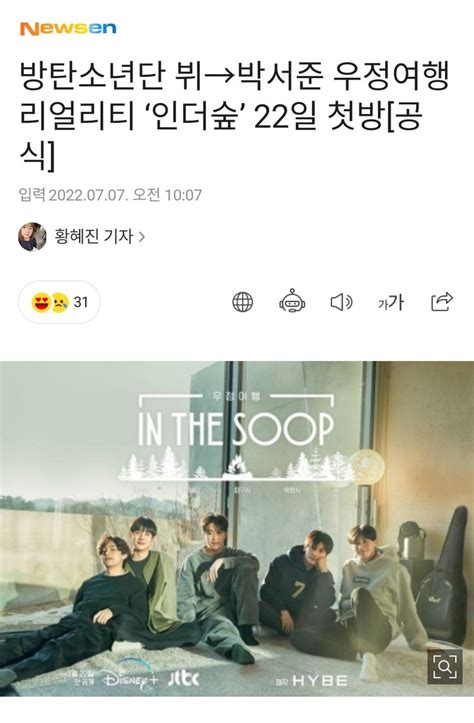
Task: Click the IN THE SOOP title graphic
Action: coord(236,429)
